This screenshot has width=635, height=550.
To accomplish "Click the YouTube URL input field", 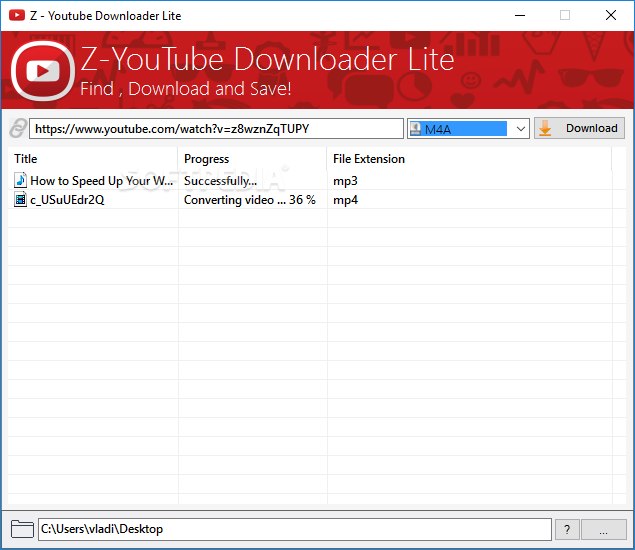I will pos(216,129).
